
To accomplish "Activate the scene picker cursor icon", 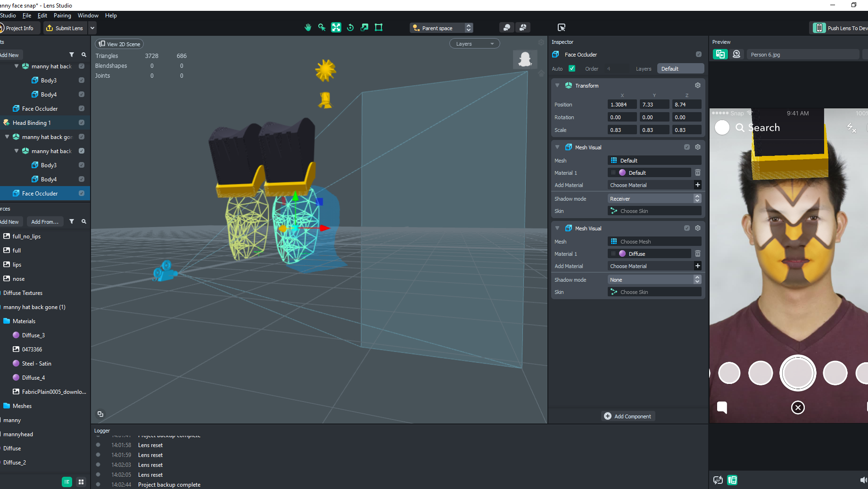I will coord(561,28).
